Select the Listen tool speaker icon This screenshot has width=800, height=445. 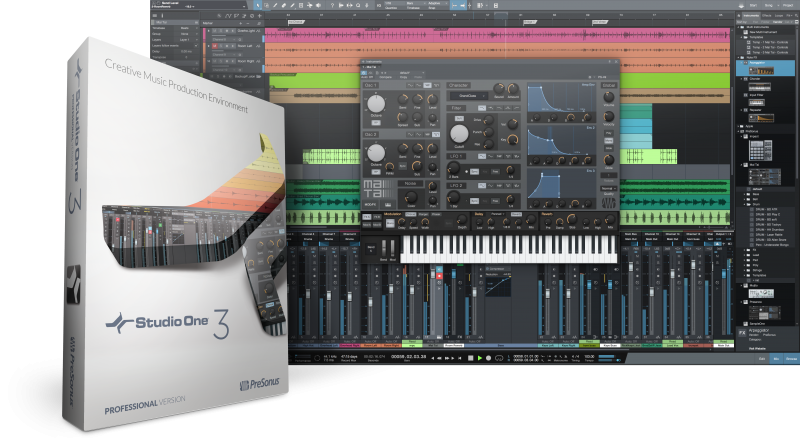pos(318,6)
